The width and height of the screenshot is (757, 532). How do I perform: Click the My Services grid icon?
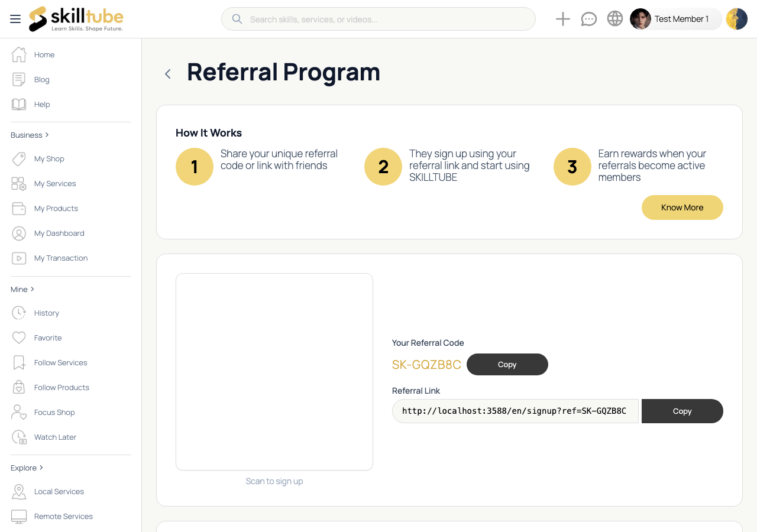pos(19,183)
